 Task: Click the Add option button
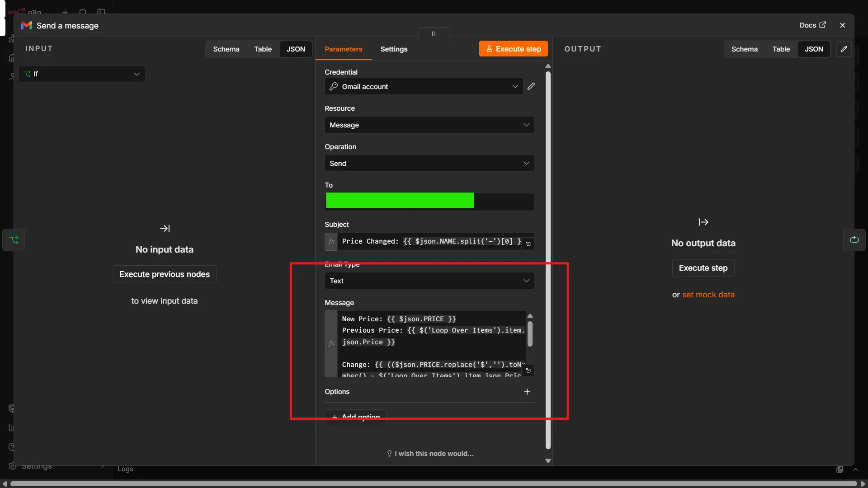tap(356, 417)
